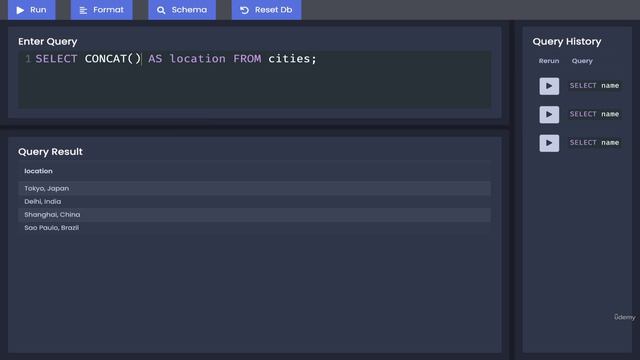Click line number 1 in the editor gutter

(28, 59)
